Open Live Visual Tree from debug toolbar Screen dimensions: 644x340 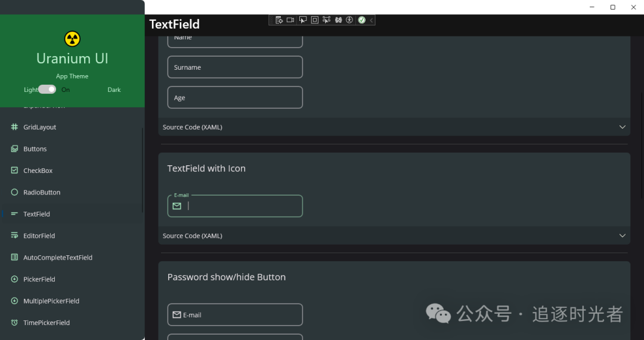click(x=279, y=20)
